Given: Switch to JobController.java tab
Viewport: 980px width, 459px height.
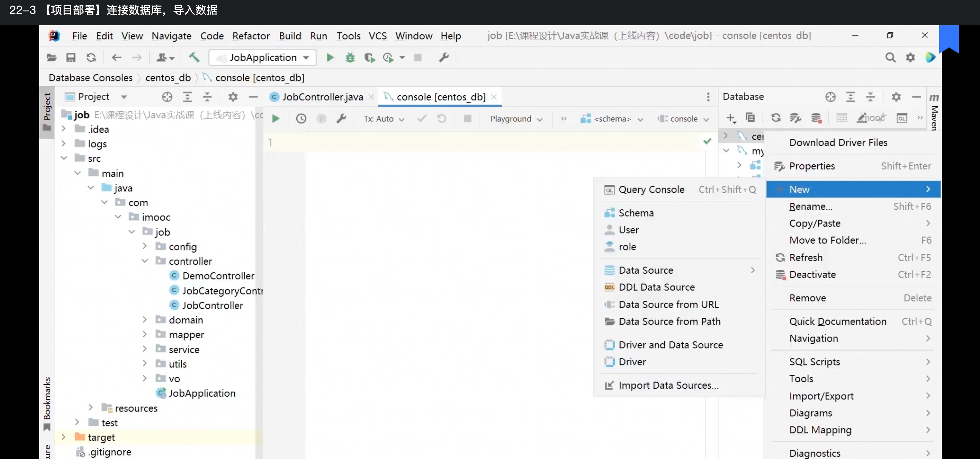Looking at the screenshot, I should (322, 97).
